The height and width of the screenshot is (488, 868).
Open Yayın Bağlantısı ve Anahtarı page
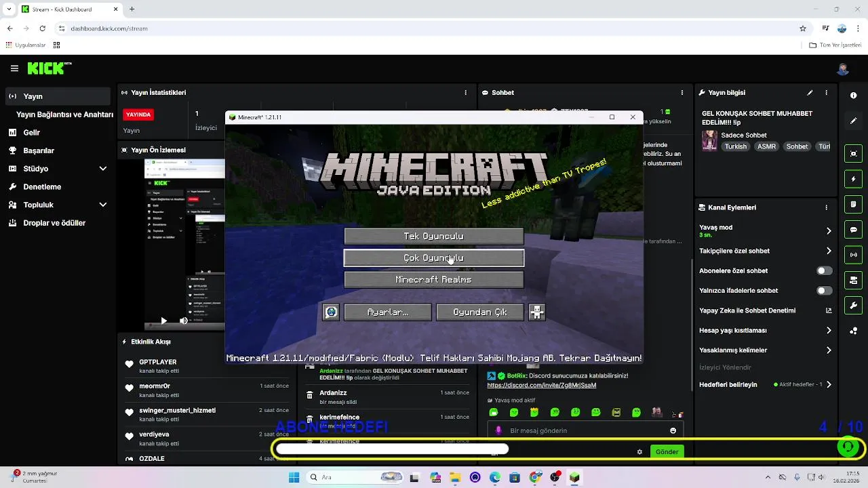click(x=64, y=115)
